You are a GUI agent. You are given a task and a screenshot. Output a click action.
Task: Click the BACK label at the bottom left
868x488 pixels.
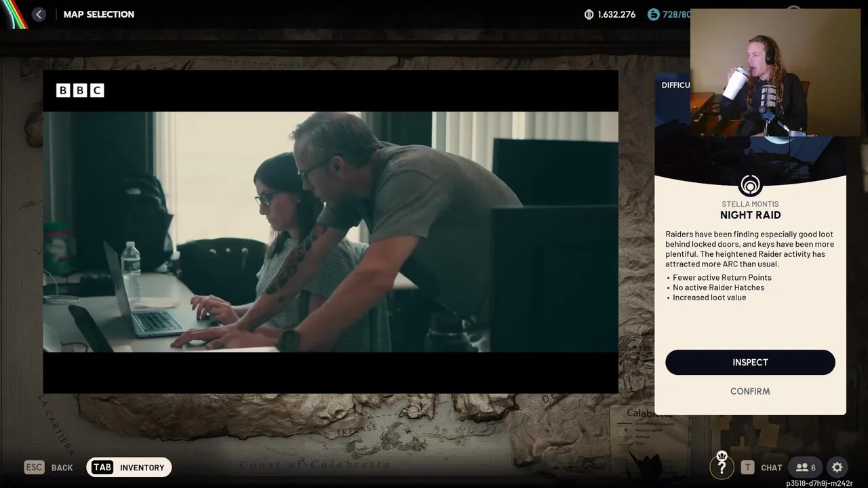tap(62, 468)
